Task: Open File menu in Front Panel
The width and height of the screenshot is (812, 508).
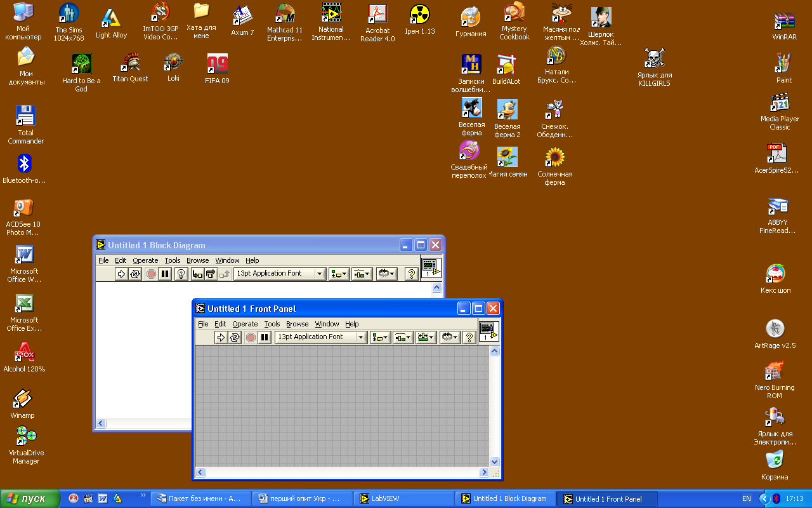Action: click(x=203, y=324)
